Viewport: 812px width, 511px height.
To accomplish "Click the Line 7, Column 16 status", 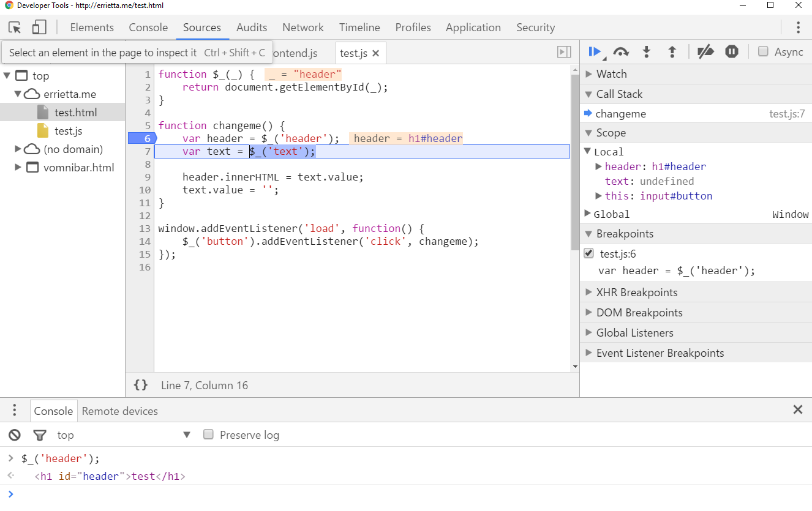I will click(205, 386).
